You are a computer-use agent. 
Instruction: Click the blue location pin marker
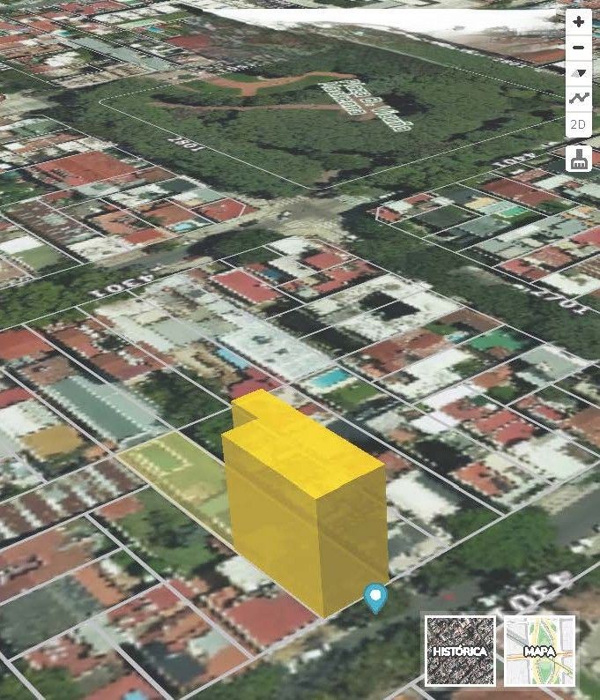click(375, 597)
